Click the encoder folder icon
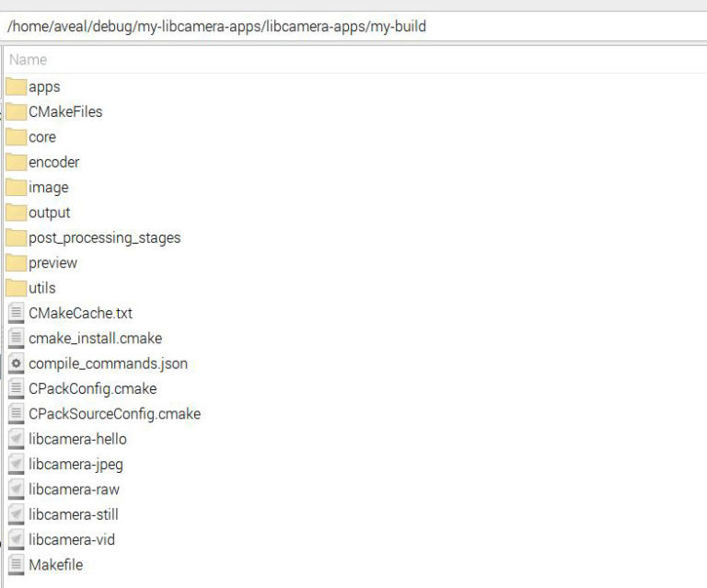The height and width of the screenshot is (588, 707). click(16, 162)
